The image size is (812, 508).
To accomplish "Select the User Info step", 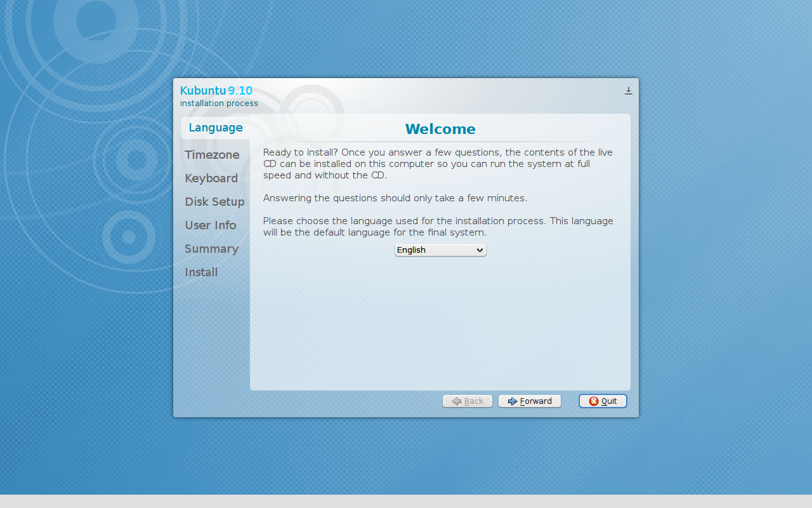I will point(210,225).
